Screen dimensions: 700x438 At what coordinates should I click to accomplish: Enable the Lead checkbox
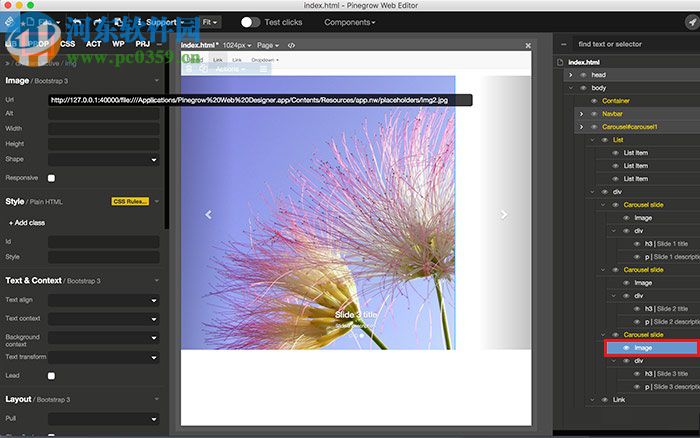point(51,376)
